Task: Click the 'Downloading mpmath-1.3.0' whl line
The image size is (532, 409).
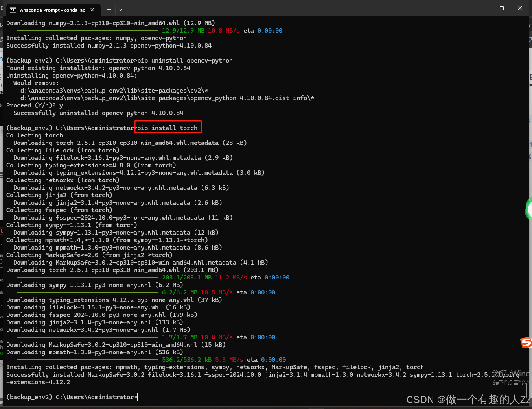Action: pyautogui.click(x=95, y=352)
